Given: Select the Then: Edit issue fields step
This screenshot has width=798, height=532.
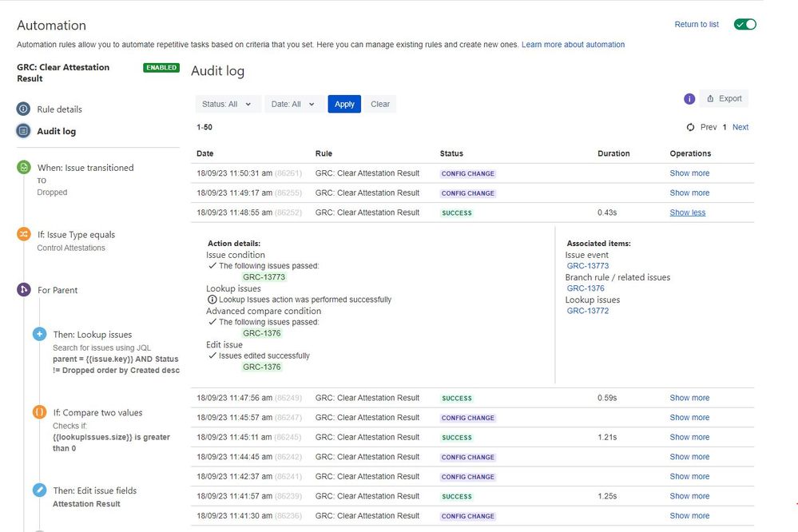Looking at the screenshot, I should click(x=95, y=490).
